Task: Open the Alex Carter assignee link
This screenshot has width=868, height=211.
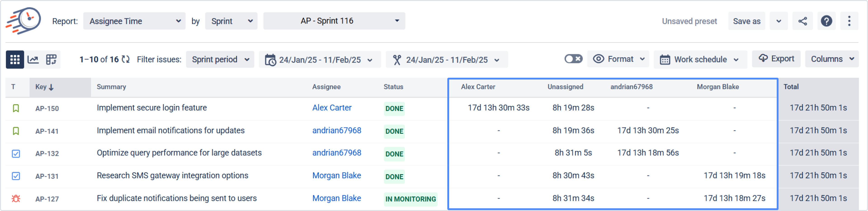Action: tap(332, 108)
